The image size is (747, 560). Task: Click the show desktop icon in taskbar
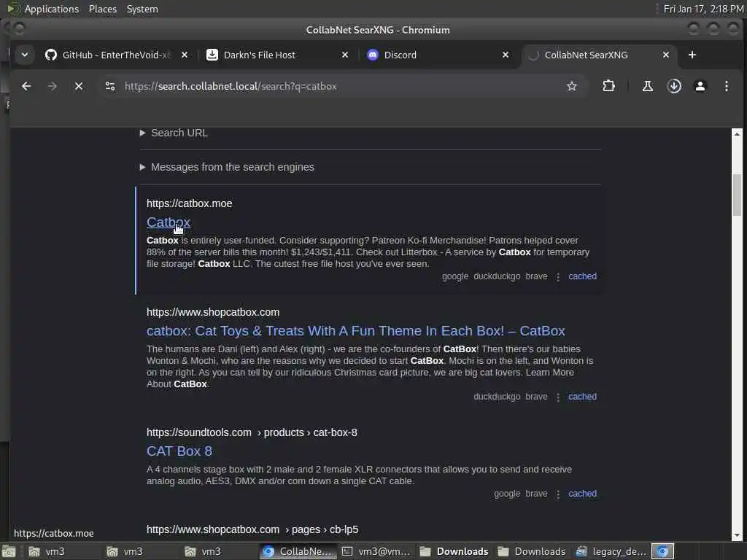click(9, 551)
